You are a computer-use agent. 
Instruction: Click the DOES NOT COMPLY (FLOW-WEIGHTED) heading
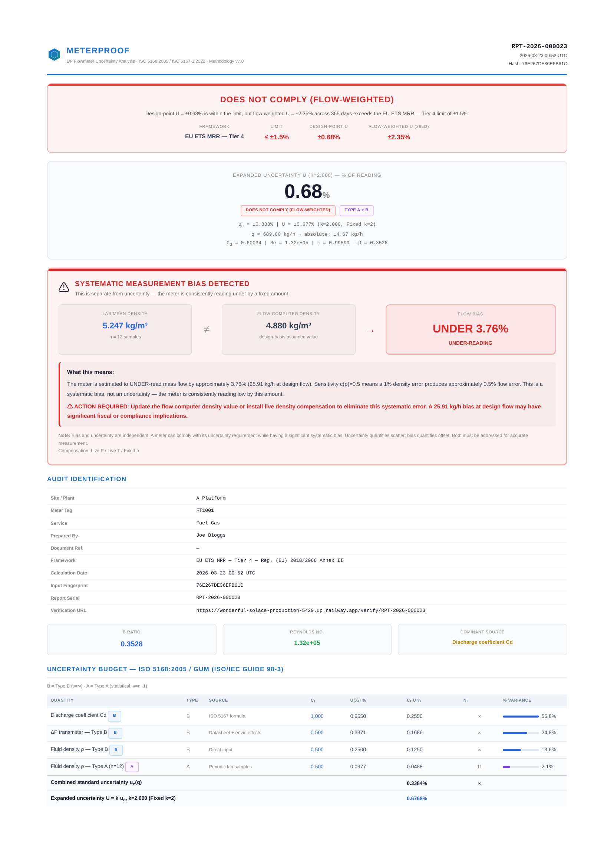coord(307,100)
